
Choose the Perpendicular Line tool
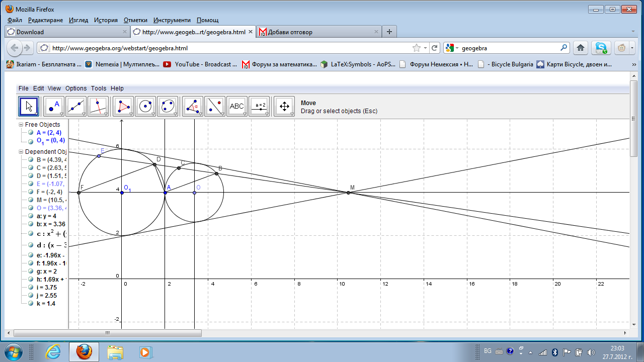point(98,106)
